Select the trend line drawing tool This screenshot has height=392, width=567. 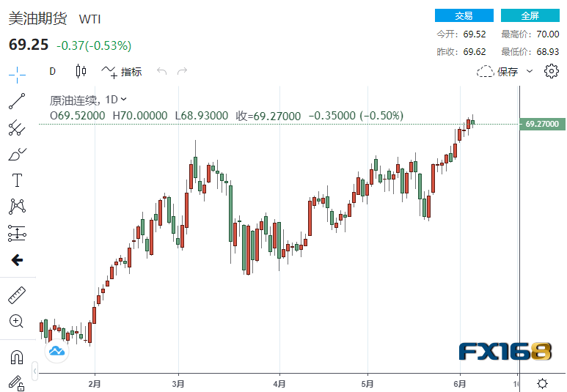point(16,100)
